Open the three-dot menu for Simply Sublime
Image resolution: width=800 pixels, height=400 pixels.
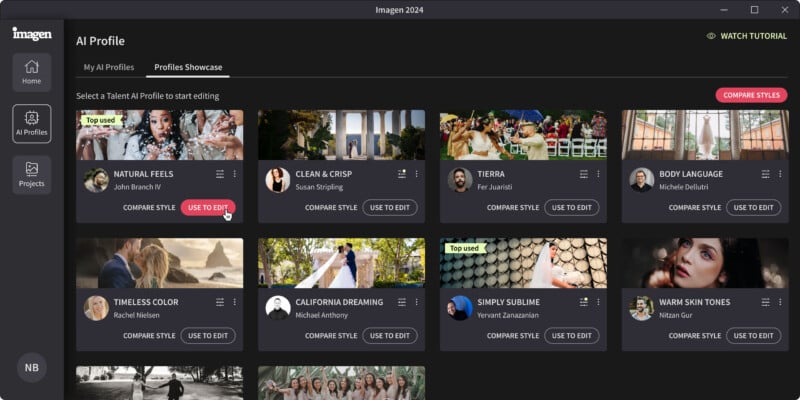(x=598, y=302)
